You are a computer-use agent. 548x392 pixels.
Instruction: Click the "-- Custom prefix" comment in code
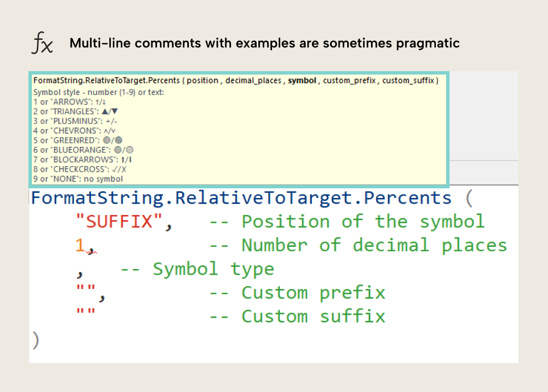[x=298, y=292]
